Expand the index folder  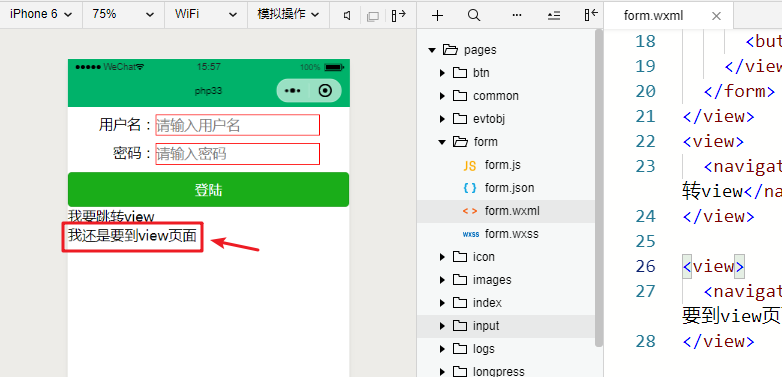[442, 303]
